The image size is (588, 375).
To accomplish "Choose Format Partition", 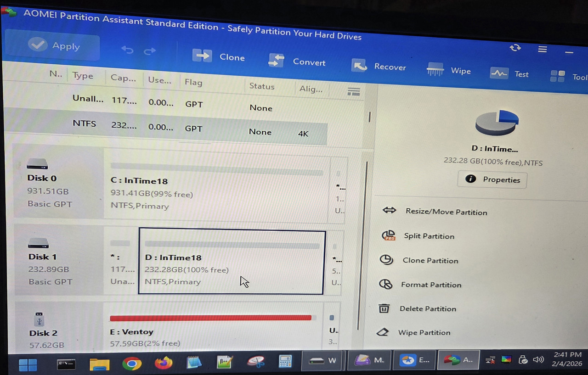I will [431, 285].
